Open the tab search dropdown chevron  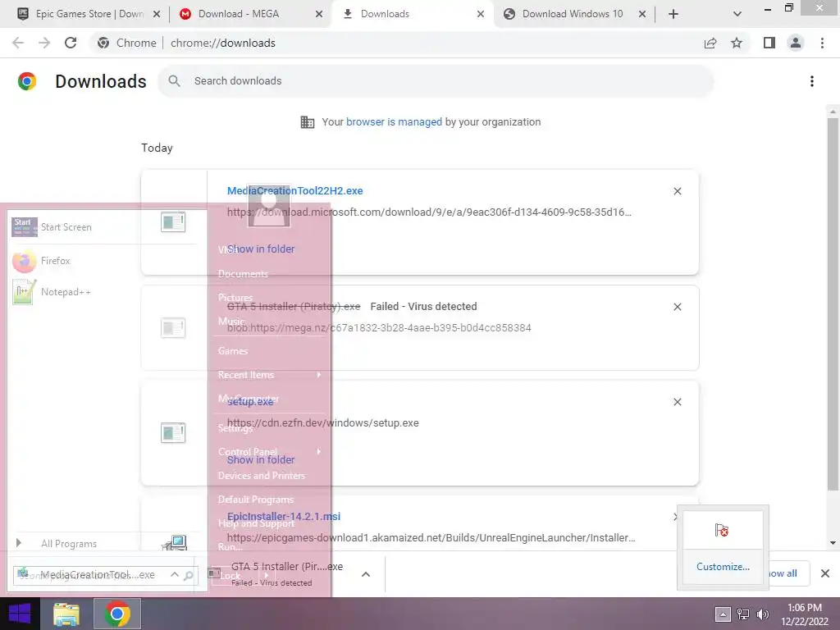pos(737,14)
